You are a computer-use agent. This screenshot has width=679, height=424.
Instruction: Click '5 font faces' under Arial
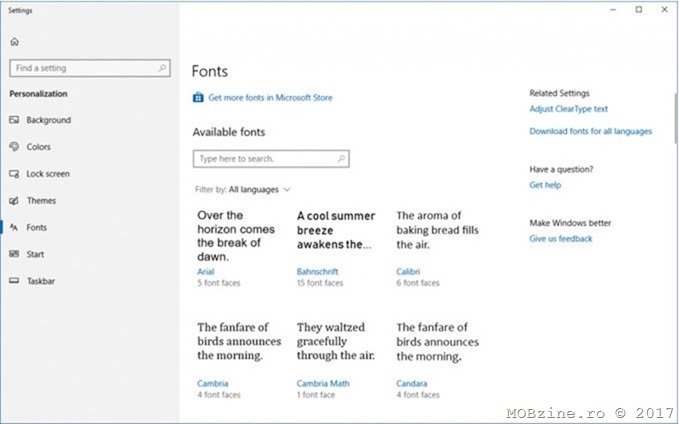(x=219, y=283)
